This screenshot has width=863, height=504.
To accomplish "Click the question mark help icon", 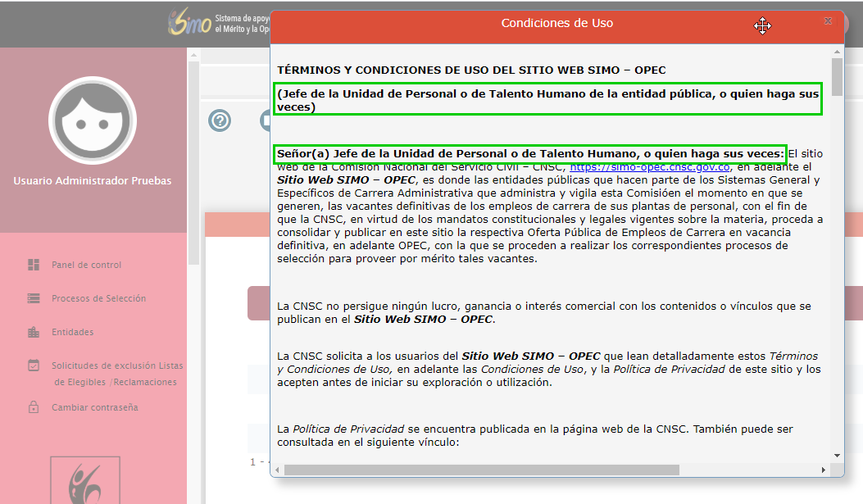I will pos(220,120).
